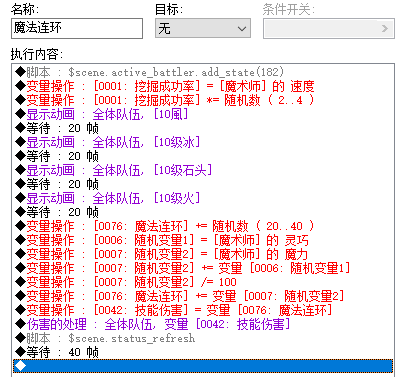Click the disabled 条件开关 selector arrow
This screenshot has height=377, width=396.
pos(385,28)
